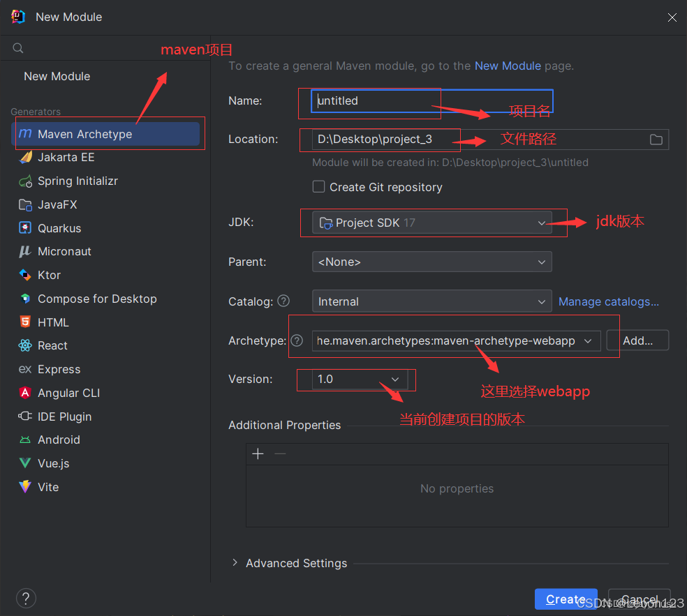
Task: Click the Compose for Desktop icon
Action: tap(25, 299)
